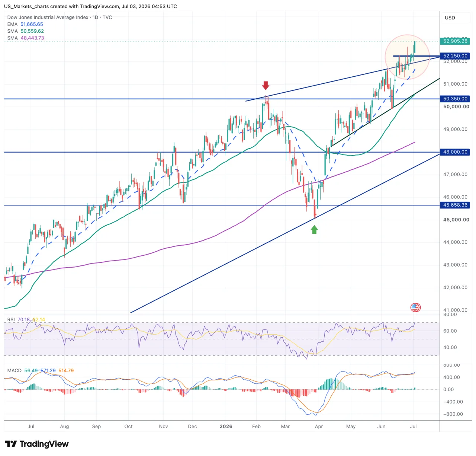The image size is (476, 456).
Task: Click the US flag events icon on chart
Action: coord(415,307)
